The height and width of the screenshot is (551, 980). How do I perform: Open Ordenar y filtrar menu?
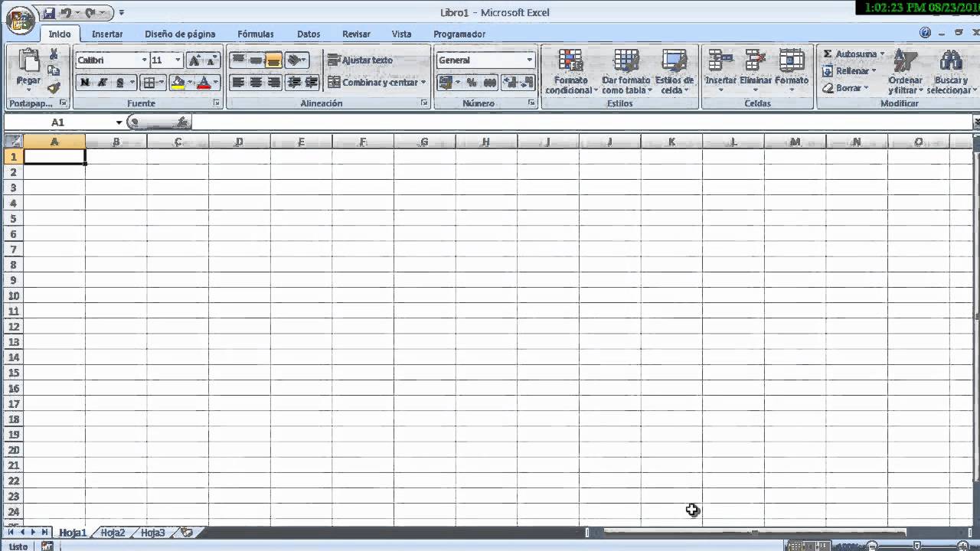tap(906, 72)
